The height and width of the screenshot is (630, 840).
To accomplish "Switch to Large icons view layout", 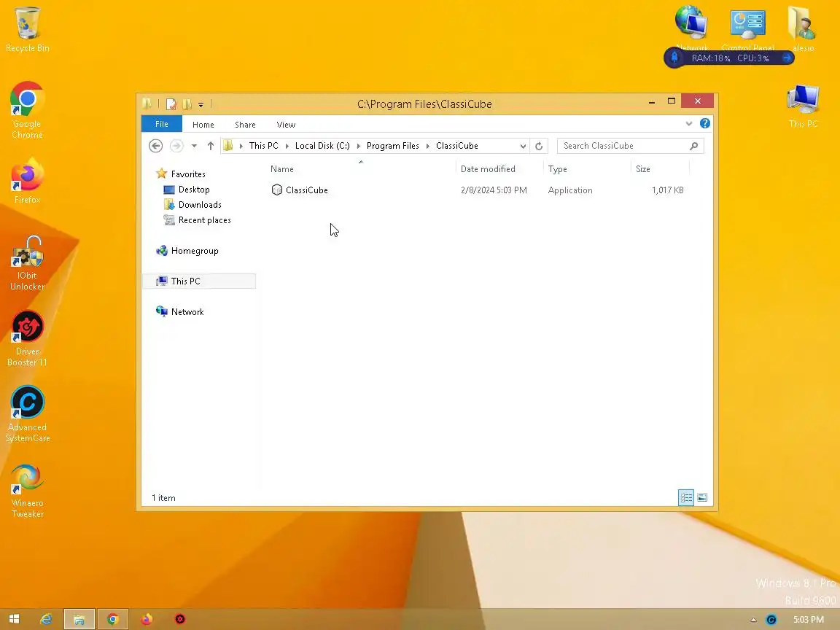I will 702,498.
